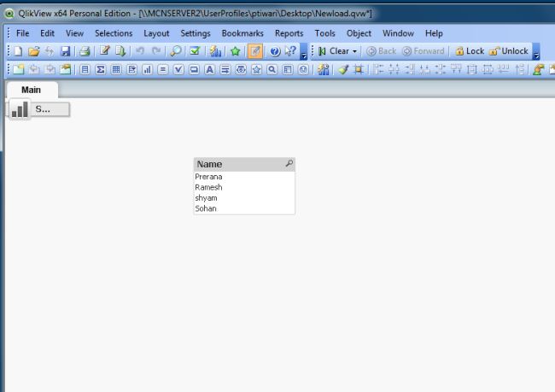Open Search with the magnifier icon
The height and width of the screenshot is (392, 555).
pyautogui.click(x=176, y=51)
